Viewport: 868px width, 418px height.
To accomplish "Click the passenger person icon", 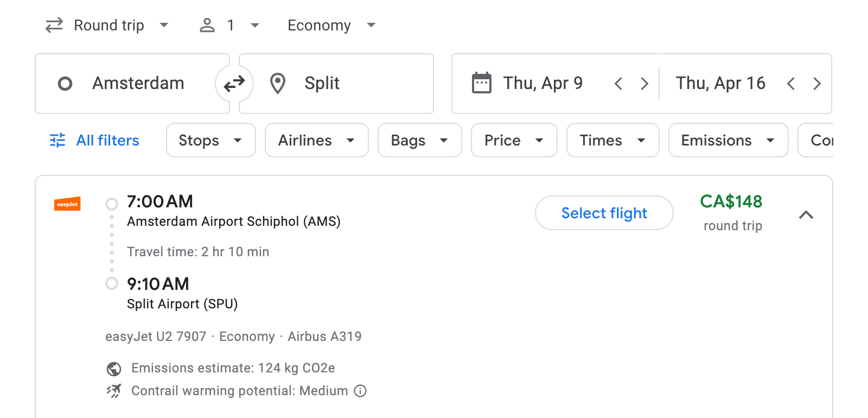I will [207, 25].
